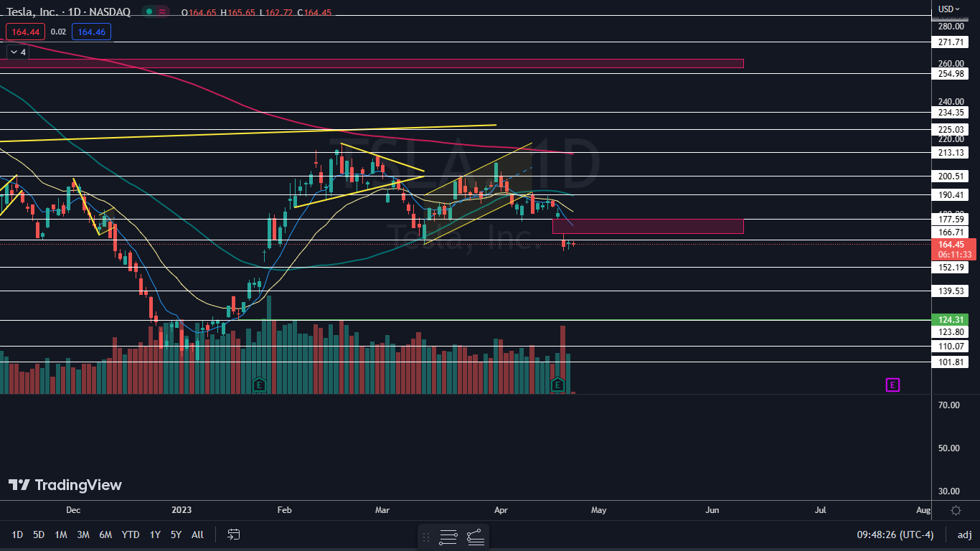
Task: Select the upper red resistance zone near 260
Action: tap(372, 64)
